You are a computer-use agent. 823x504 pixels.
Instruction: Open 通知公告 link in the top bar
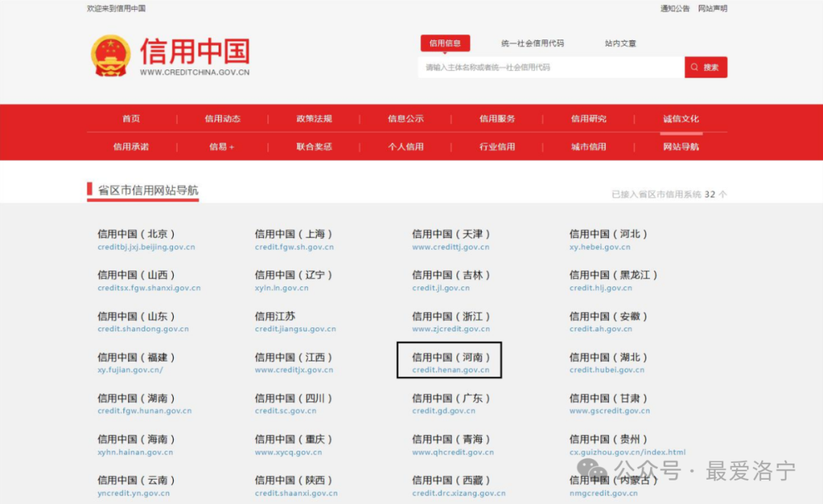674,8
